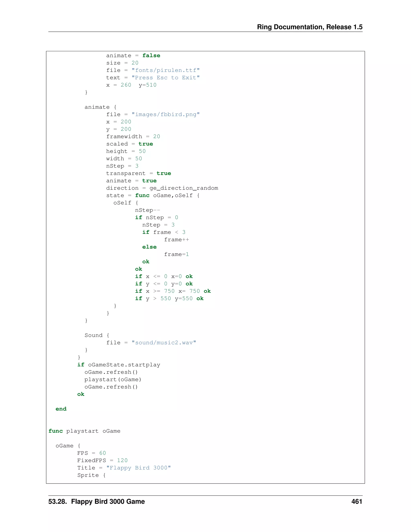Click the line 'height = 50'
This screenshot has width=411, height=532.
[126, 151]
